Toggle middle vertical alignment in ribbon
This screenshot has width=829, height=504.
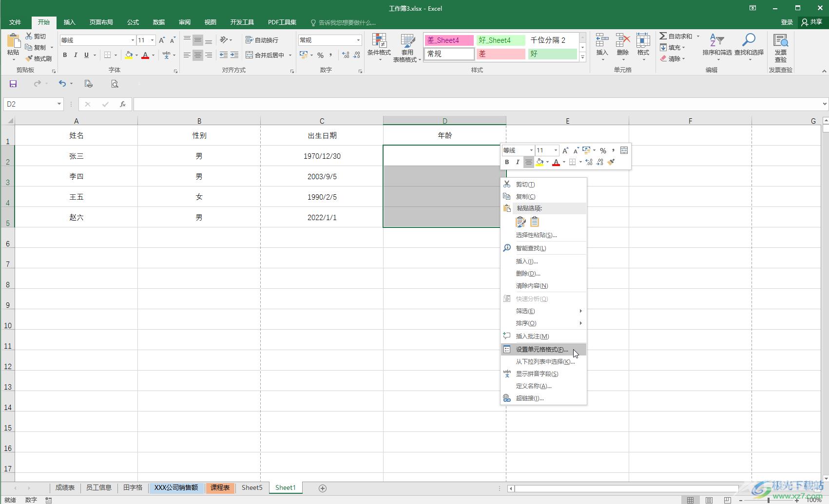[x=197, y=40]
